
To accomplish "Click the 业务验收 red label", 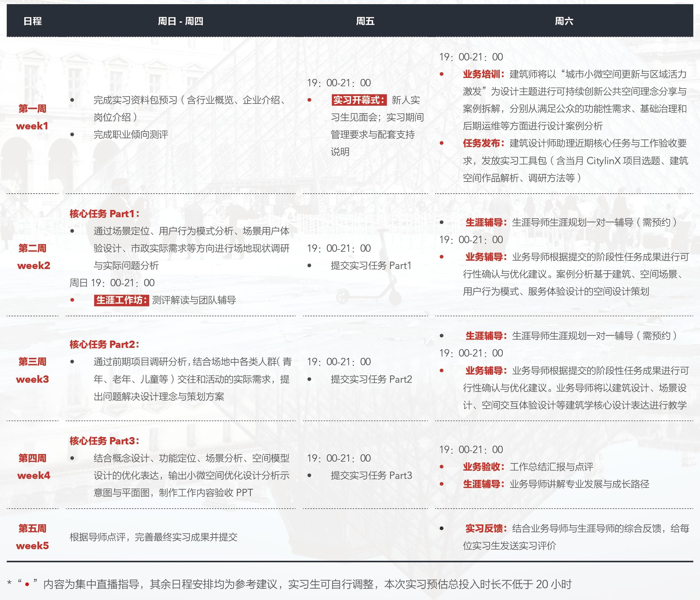I will (484, 467).
